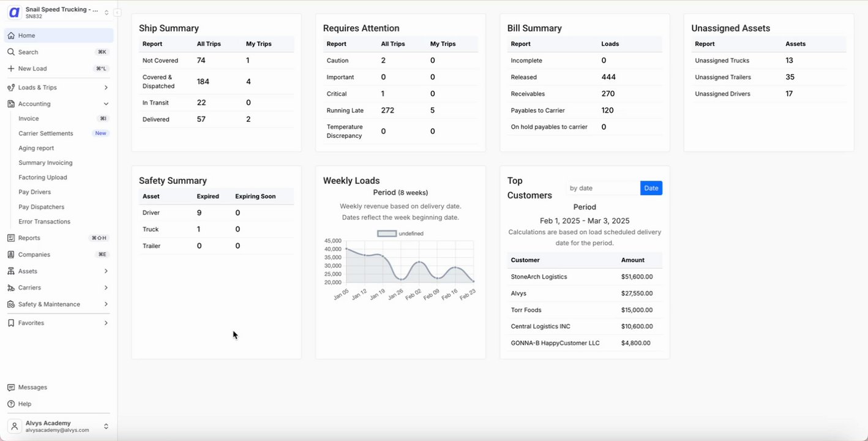Screen dimensions: 868x441
Task: Expand the Assets chevron
Action: (106, 271)
